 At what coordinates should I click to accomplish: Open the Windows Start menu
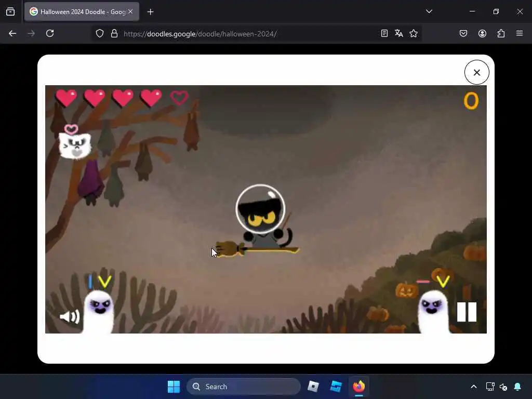[174, 387]
